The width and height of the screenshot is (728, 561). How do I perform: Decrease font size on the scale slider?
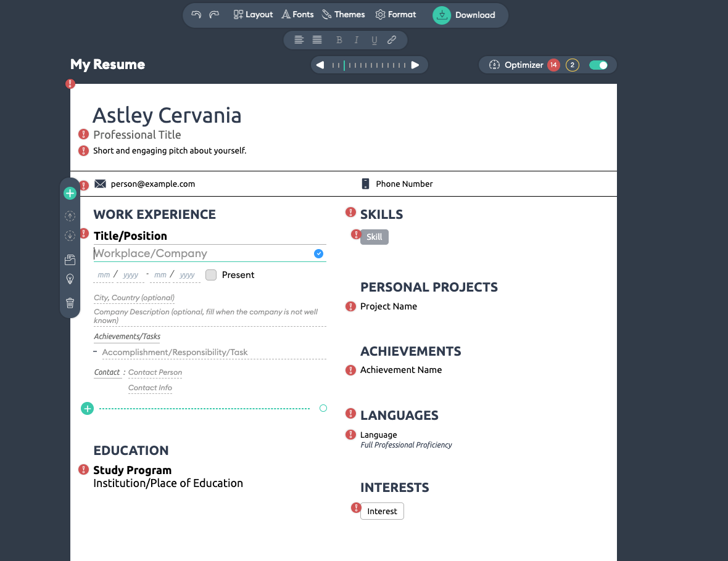point(320,65)
